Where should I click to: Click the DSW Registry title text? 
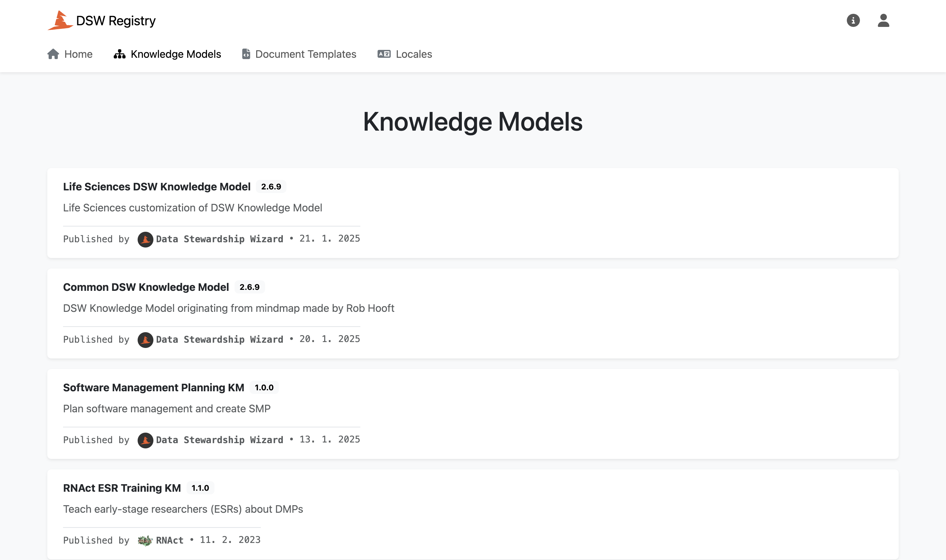pyautogui.click(x=116, y=21)
